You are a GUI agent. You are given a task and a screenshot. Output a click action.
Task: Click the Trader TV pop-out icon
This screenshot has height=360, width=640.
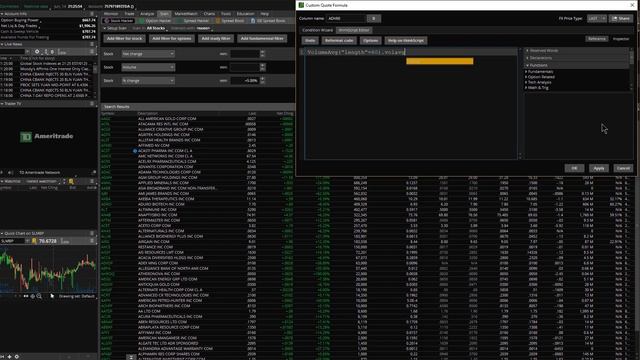tap(93, 173)
